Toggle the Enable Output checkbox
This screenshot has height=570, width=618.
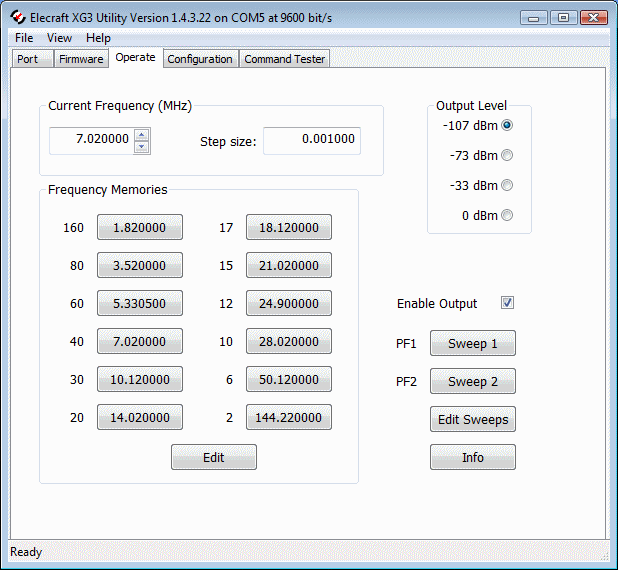pyautogui.click(x=507, y=303)
